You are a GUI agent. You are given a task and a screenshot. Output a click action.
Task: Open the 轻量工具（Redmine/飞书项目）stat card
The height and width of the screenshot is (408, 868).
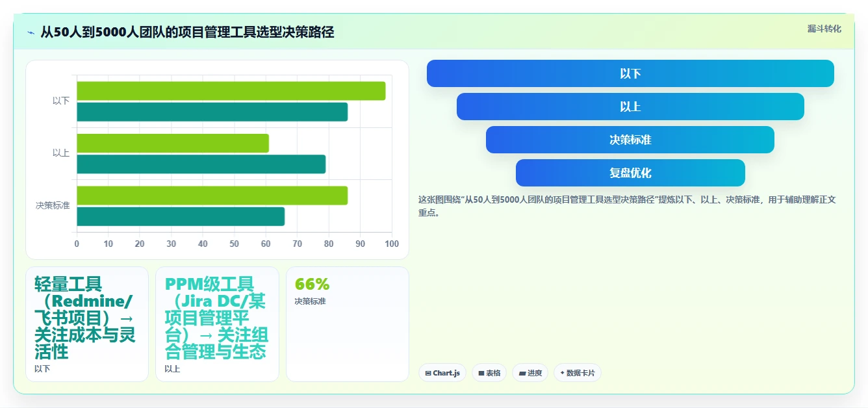pyautogui.click(x=87, y=324)
